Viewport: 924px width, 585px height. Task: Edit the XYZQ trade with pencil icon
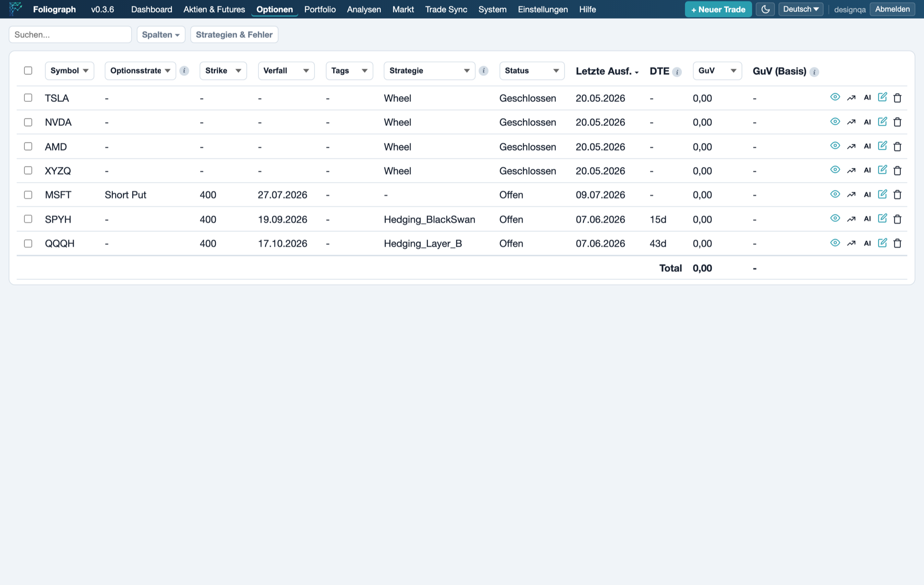point(882,170)
